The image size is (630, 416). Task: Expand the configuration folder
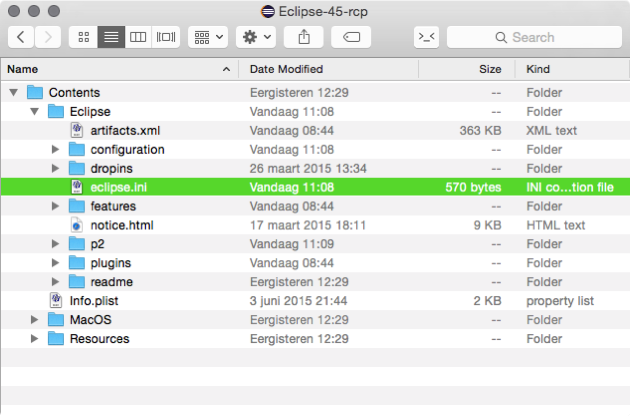click(55, 150)
